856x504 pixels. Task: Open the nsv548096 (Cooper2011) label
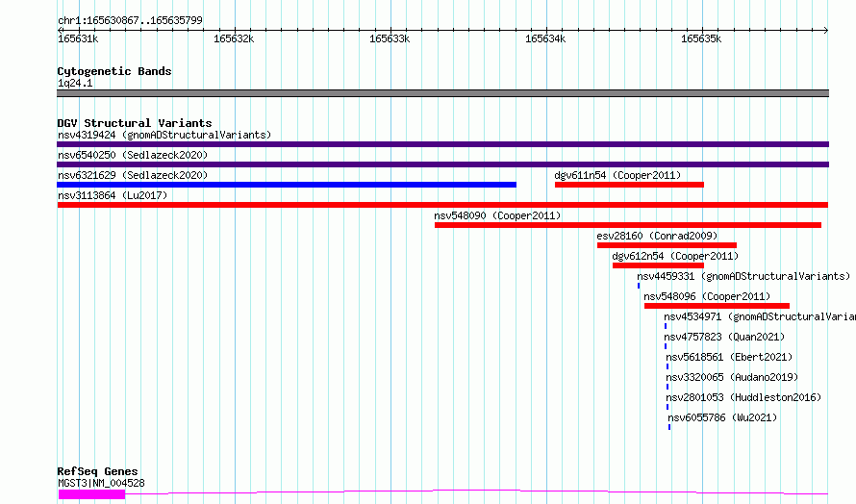point(707,296)
